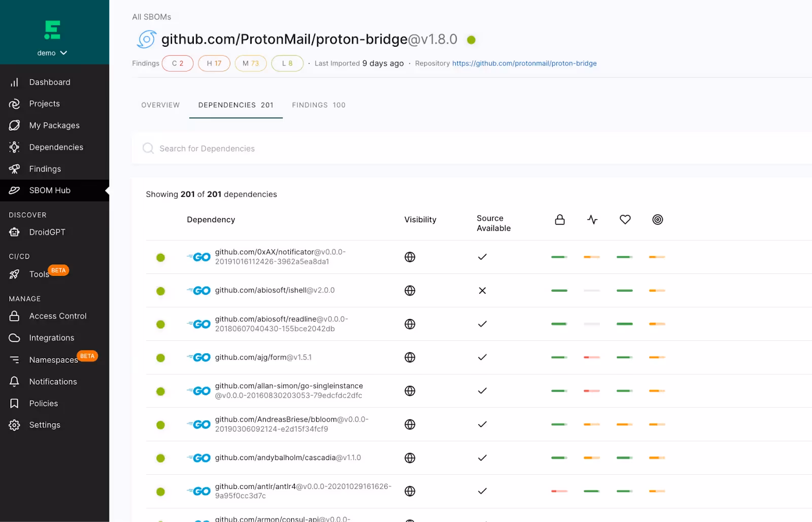Open github.com/antlr/antlr4 dependency
Image resolution: width=812 pixels, height=522 pixels.
[x=303, y=491]
